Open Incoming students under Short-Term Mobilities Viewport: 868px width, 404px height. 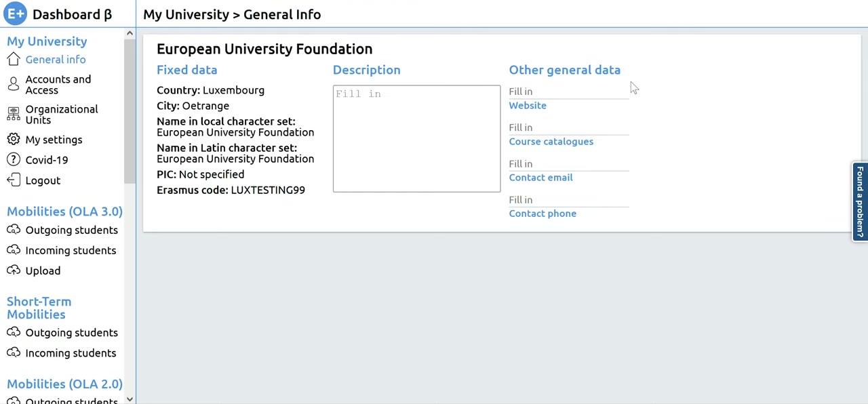pyautogui.click(x=71, y=353)
